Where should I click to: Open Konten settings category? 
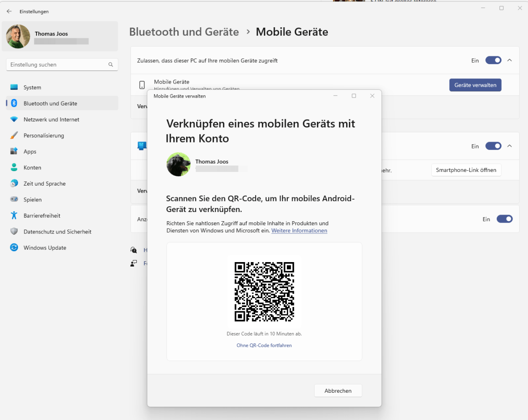[x=62, y=168]
